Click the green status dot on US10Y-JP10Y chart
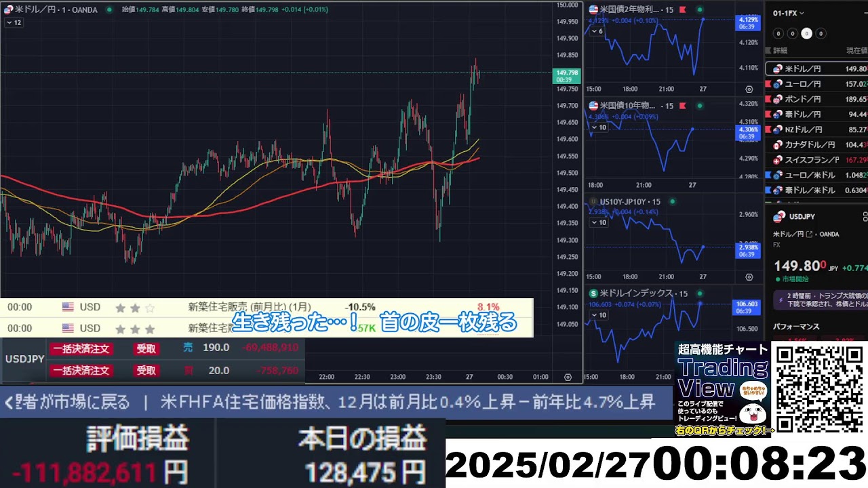Viewport: 868px width, 488px height. tap(673, 201)
